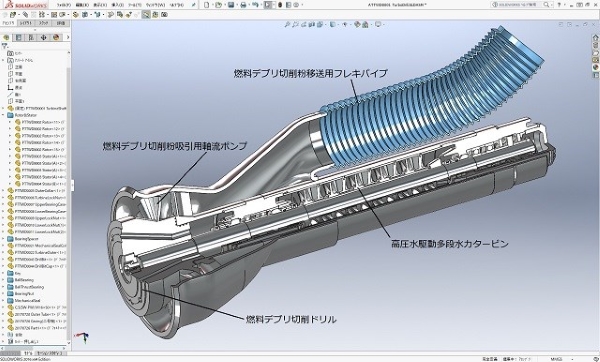
Task: Collapse the Rotor&Stator folder
Action: point(3,115)
